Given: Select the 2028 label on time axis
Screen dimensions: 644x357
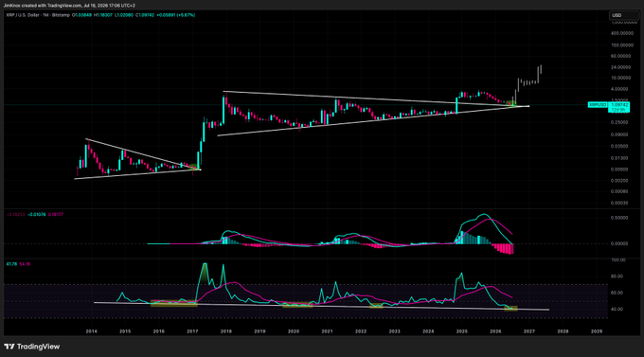Looking at the screenshot, I should (x=563, y=331).
